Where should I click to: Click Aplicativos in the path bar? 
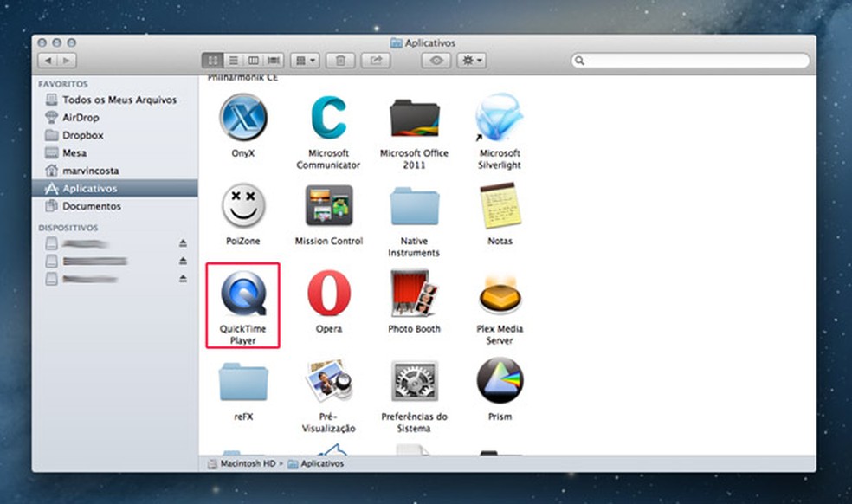(316, 464)
